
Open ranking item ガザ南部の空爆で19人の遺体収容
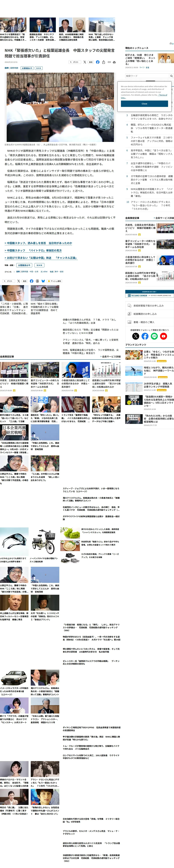click(x=151, y=180)
